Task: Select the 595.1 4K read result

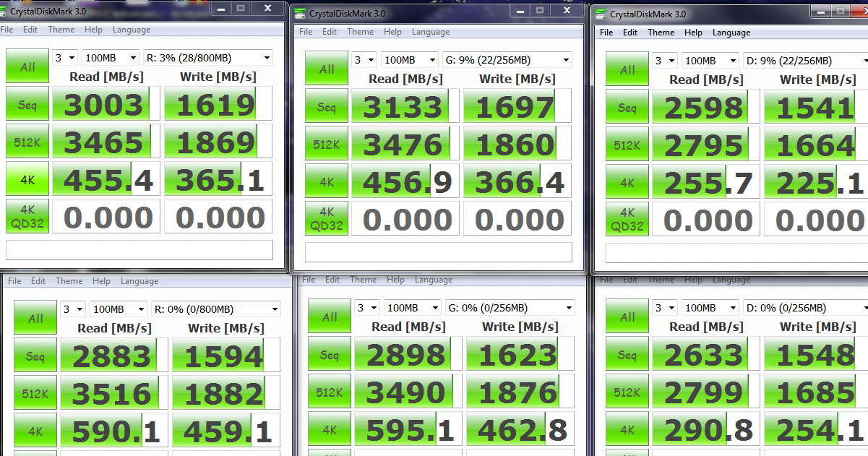Action: [407, 430]
